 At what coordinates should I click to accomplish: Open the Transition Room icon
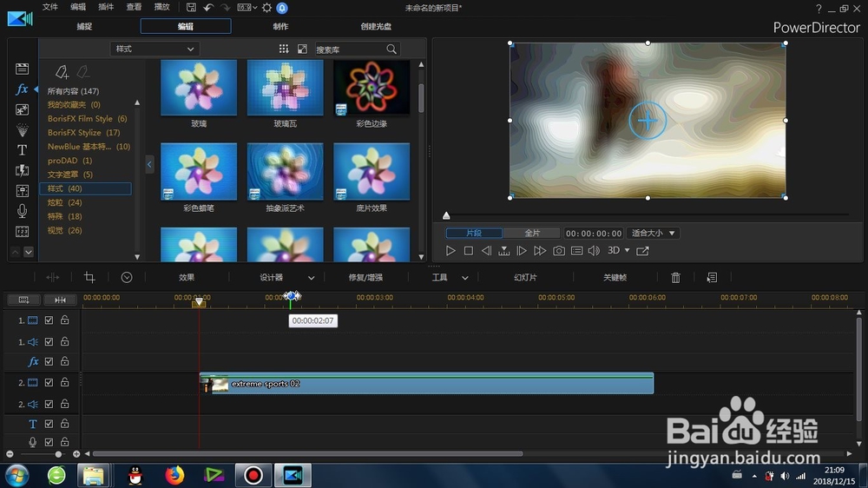click(x=23, y=170)
